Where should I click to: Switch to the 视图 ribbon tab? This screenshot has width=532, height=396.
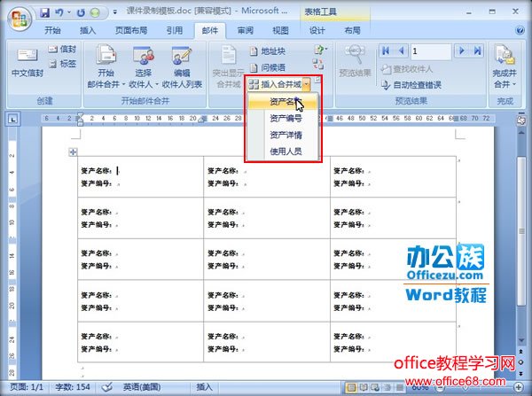pyautogui.click(x=280, y=30)
